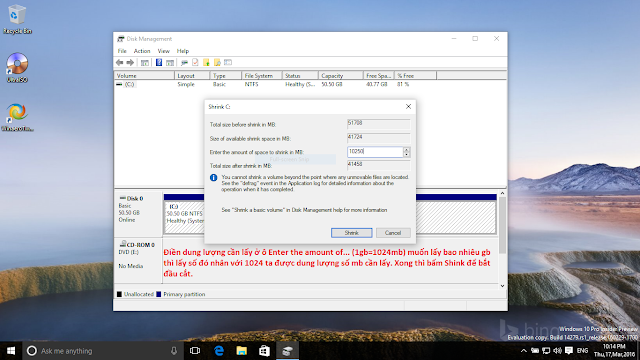Viewport: 640px width, 360px height.
Task: Click the Cancel button in the Shrink dialog
Action: (393, 233)
